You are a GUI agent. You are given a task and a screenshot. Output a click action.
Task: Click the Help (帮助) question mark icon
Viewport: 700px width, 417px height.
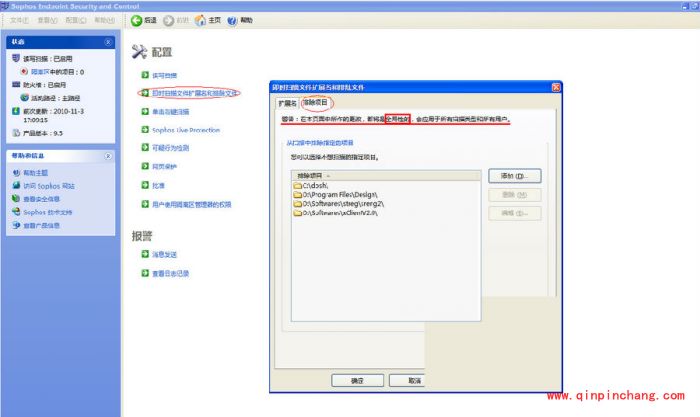(232, 20)
